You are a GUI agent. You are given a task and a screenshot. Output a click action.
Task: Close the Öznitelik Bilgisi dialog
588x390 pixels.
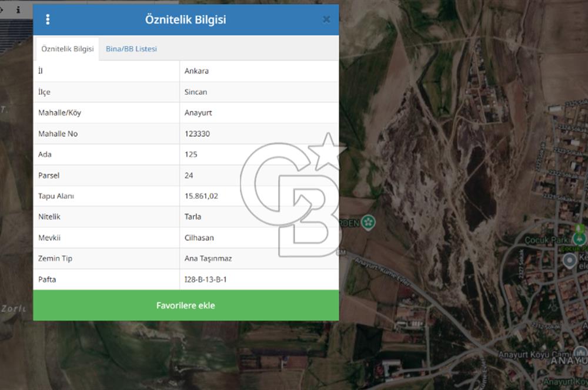[326, 19]
